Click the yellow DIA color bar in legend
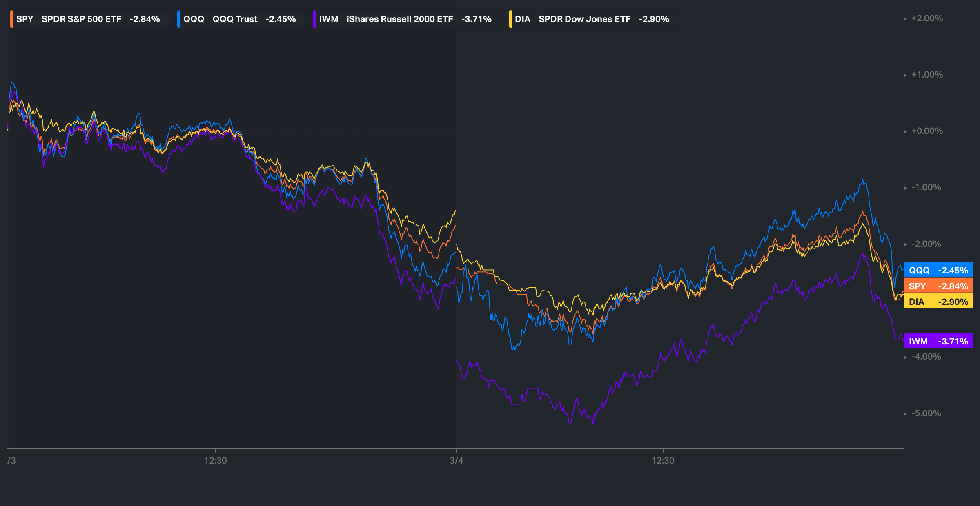This screenshot has width=980, height=506. point(510,19)
